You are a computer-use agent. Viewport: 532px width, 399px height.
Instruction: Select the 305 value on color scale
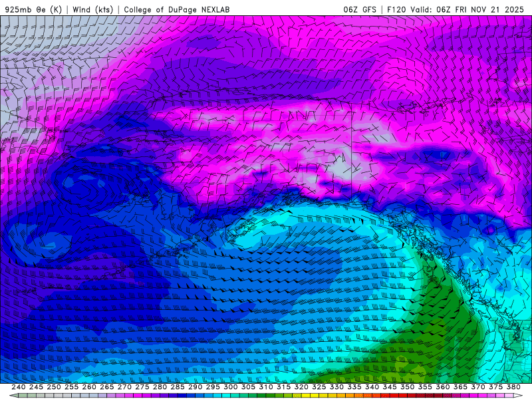click(248, 387)
